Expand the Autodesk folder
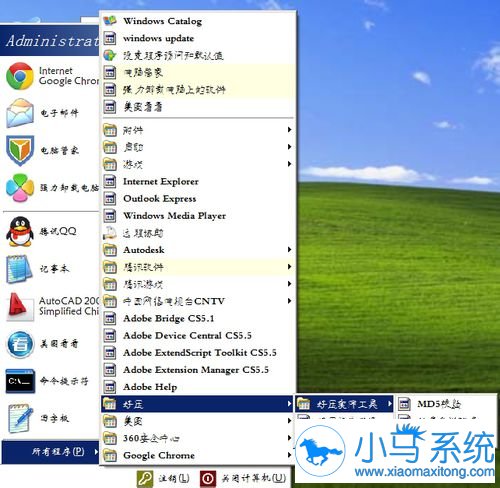This screenshot has width=500, height=488. click(x=198, y=250)
